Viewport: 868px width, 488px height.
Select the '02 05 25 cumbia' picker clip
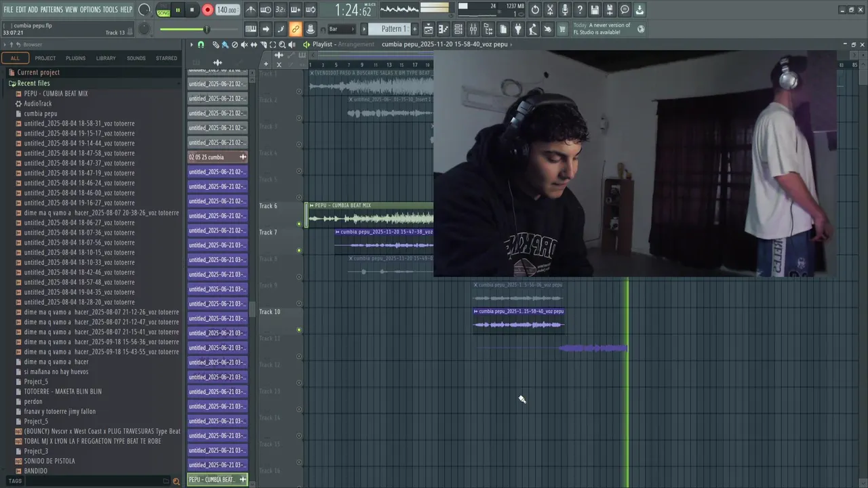tap(217, 157)
